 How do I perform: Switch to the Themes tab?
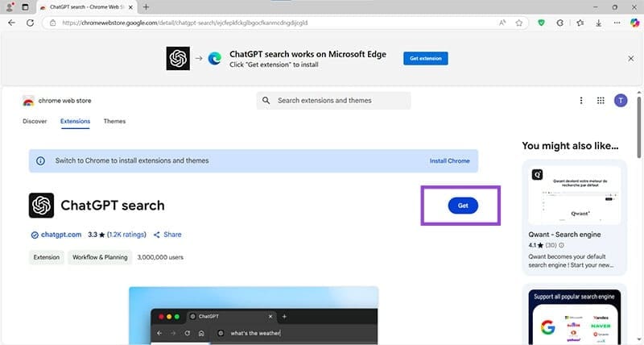[x=114, y=121]
